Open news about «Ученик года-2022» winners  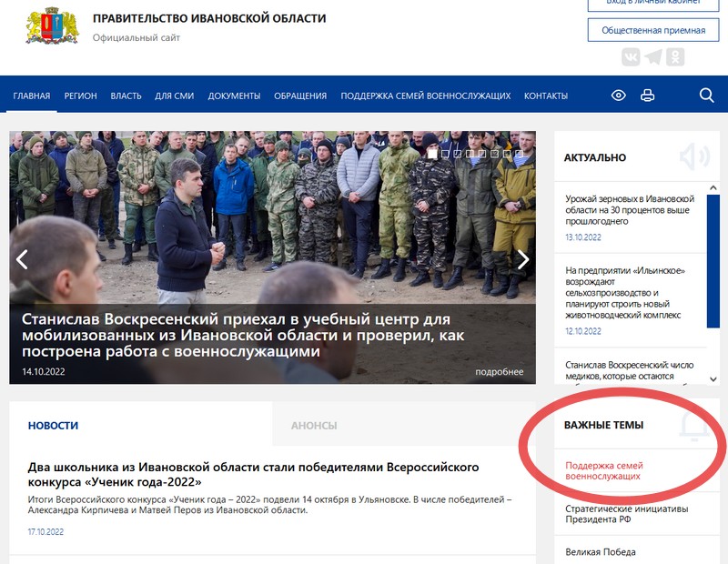click(254, 475)
